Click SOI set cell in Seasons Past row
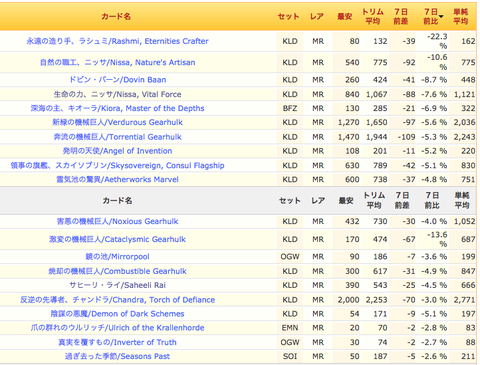This screenshot has height=365, width=480. pos(290,356)
